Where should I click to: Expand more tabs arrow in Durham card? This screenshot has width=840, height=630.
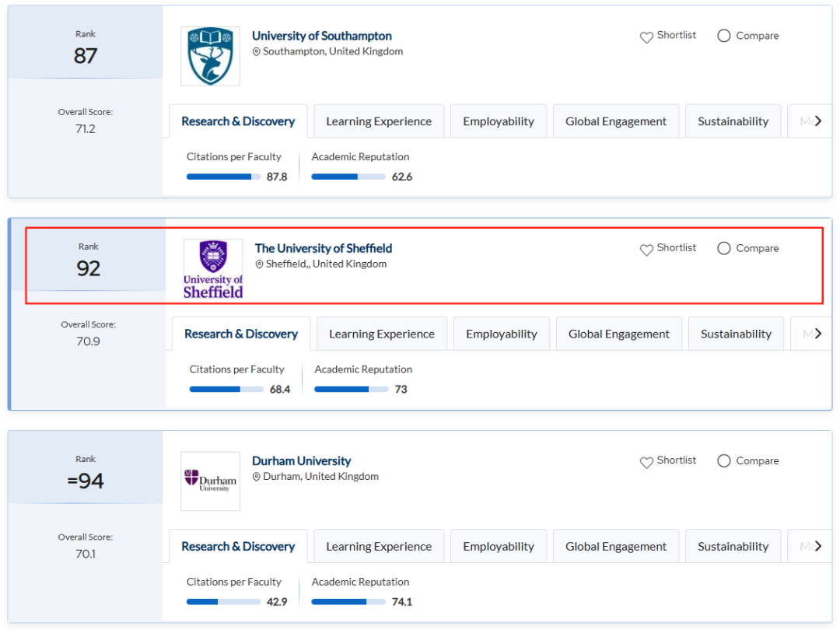[x=817, y=546]
